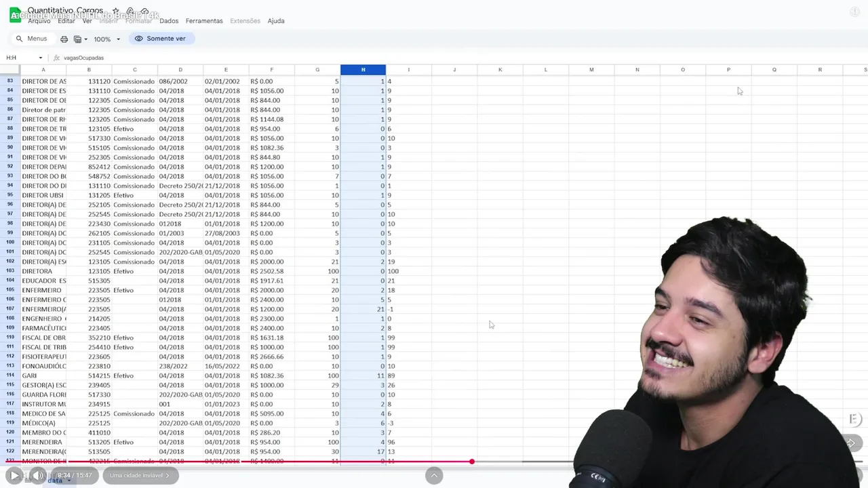Click the 'Somente ver' view-only button
Image resolution: width=868 pixels, height=488 pixels.
[x=161, y=39]
